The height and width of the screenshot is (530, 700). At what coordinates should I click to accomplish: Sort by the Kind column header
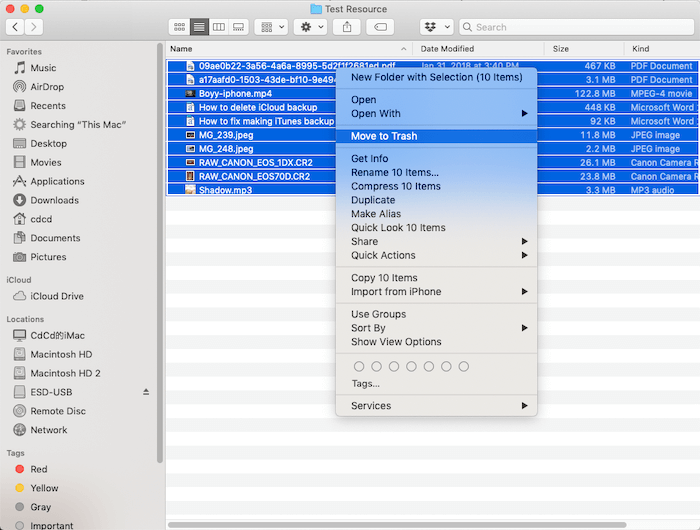[x=662, y=49]
